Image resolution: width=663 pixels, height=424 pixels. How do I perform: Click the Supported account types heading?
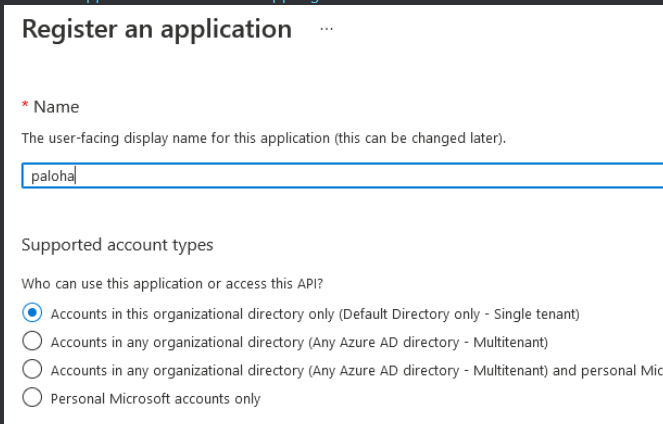pyautogui.click(x=117, y=245)
